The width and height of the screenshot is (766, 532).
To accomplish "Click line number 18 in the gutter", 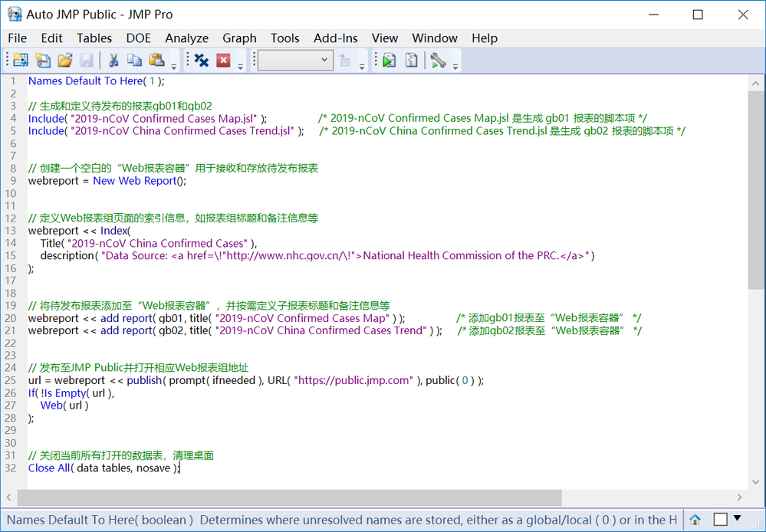I will point(10,293).
